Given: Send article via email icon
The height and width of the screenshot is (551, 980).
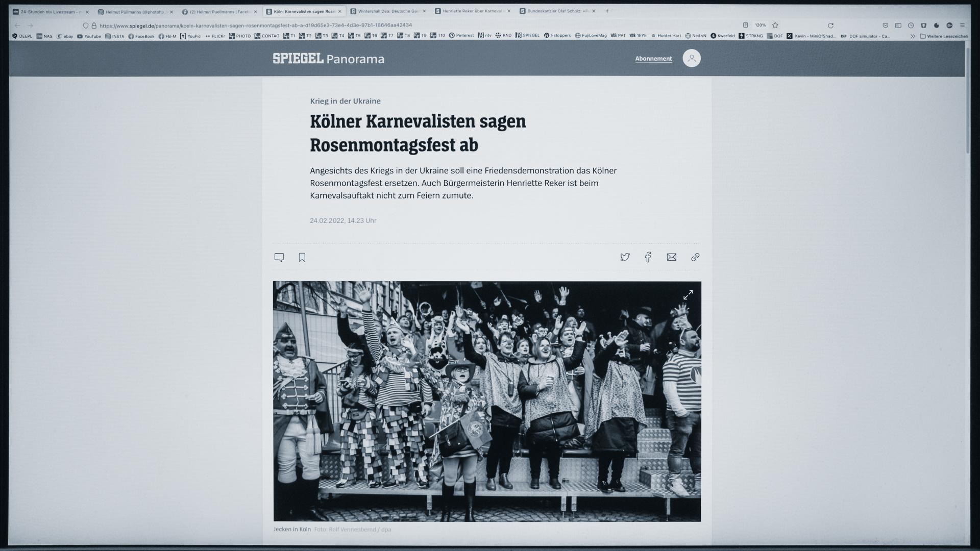Looking at the screenshot, I should point(671,257).
